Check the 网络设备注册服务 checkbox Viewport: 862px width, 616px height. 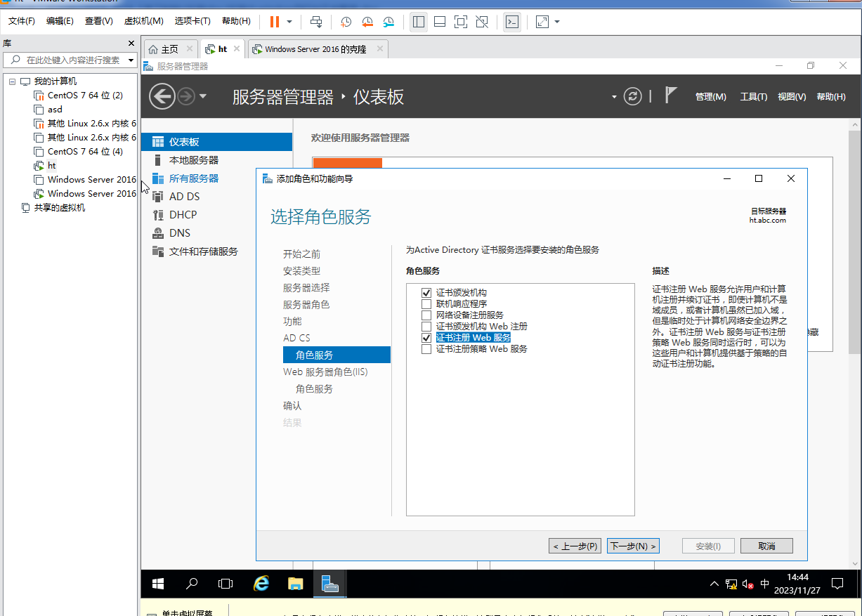pos(426,315)
